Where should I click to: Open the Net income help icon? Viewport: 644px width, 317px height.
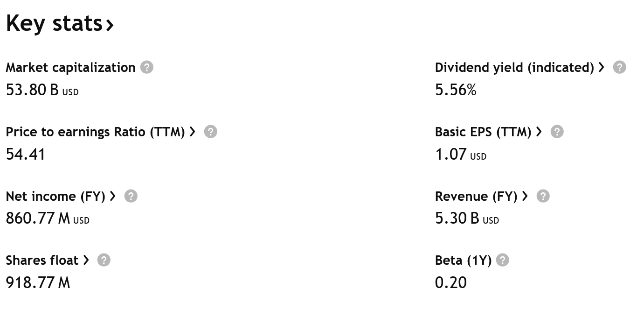pyautogui.click(x=131, y=196)
